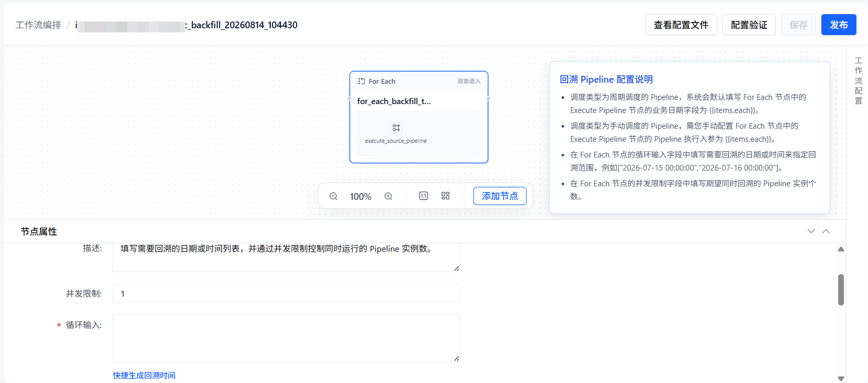Auto-arrange nodes with the grid layout icon
This screenshot has width=868, height=383.
[x=445, y=196]
